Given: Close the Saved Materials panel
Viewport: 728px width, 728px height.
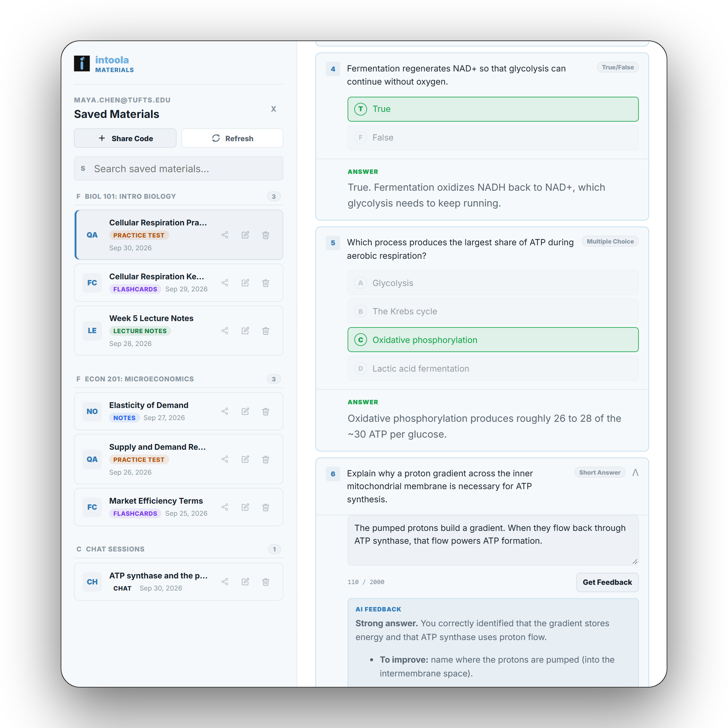Looking at the screenshot, I should click(274, 109).
